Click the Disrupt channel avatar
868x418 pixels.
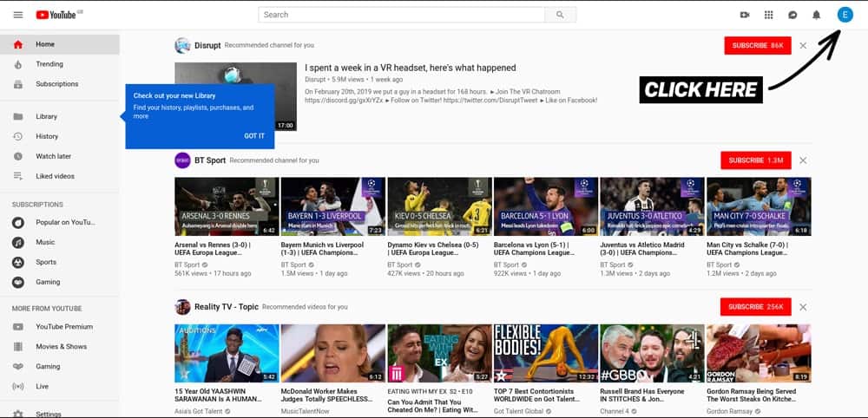182,45
